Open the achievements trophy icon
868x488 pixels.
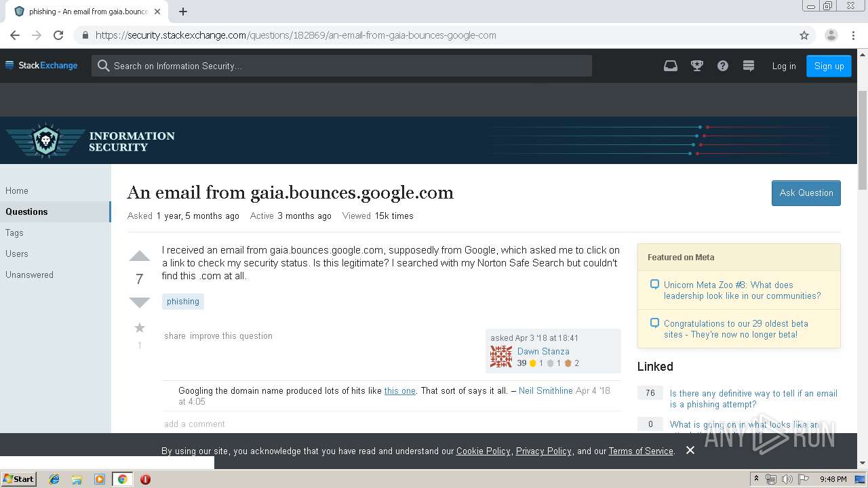click(696, 66)
